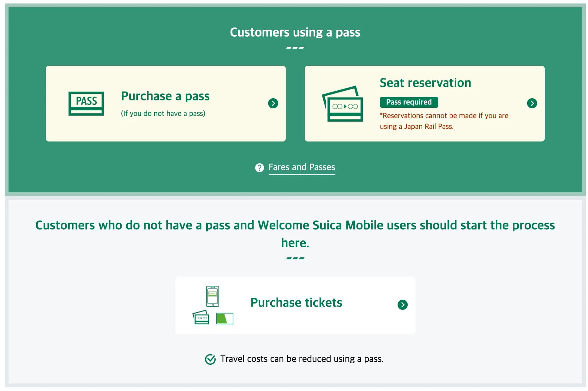Select the Seat reservation heading

pos(425,83)
